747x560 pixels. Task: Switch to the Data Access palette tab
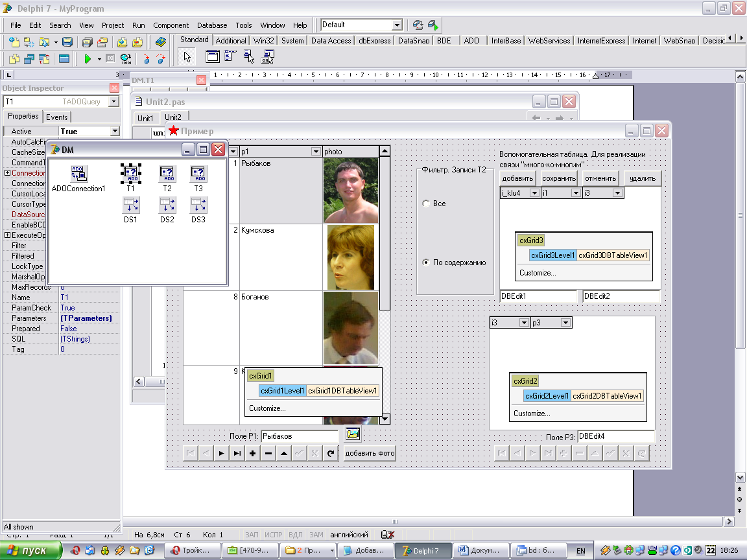tap(331, 41)
